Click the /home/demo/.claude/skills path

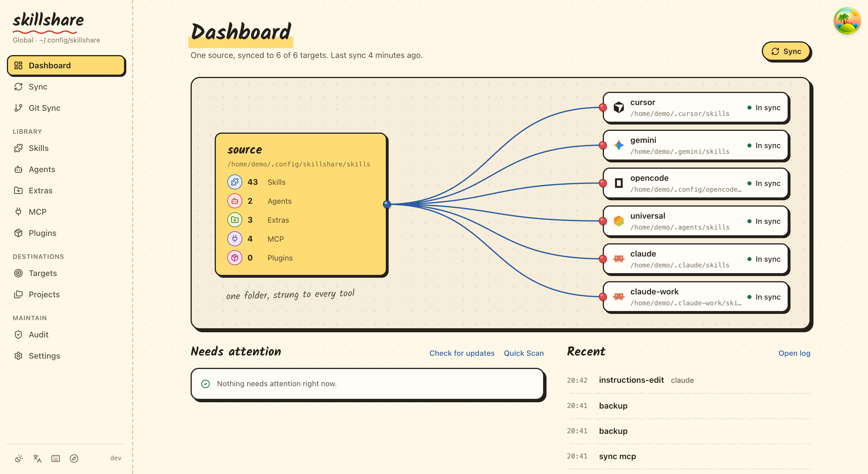680,265
